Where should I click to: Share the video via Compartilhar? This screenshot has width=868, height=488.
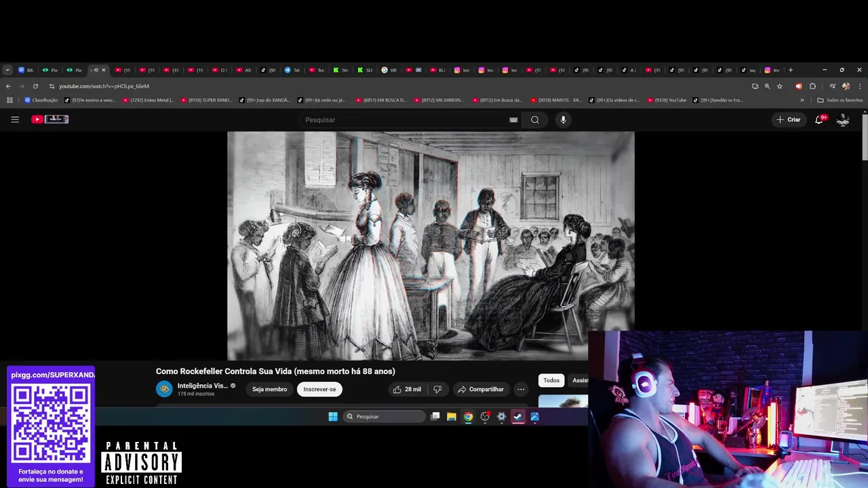(x=481, y=389)
